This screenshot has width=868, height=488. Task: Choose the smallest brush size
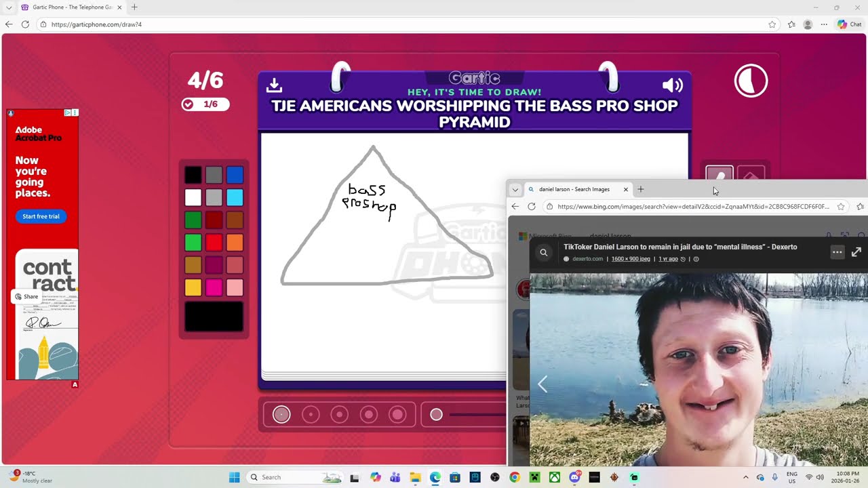point(281,414)
